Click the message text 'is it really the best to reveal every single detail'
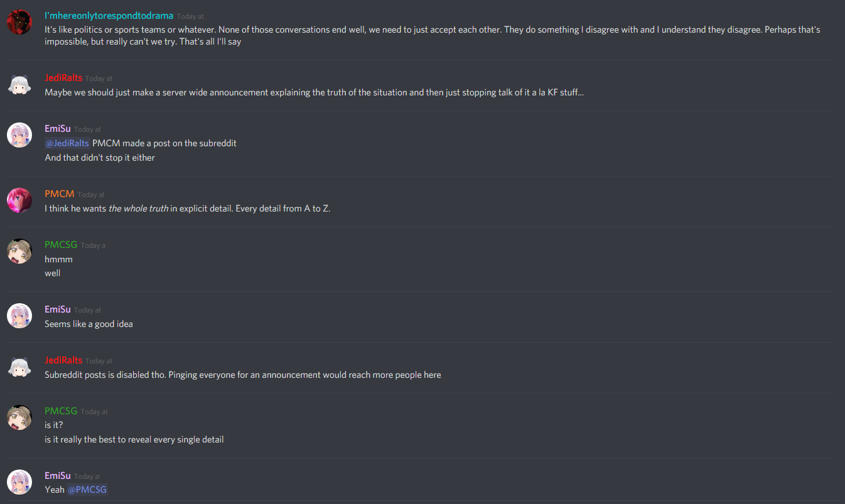The width and height of the screenshot is (845, 504). [x=134, y=439]
